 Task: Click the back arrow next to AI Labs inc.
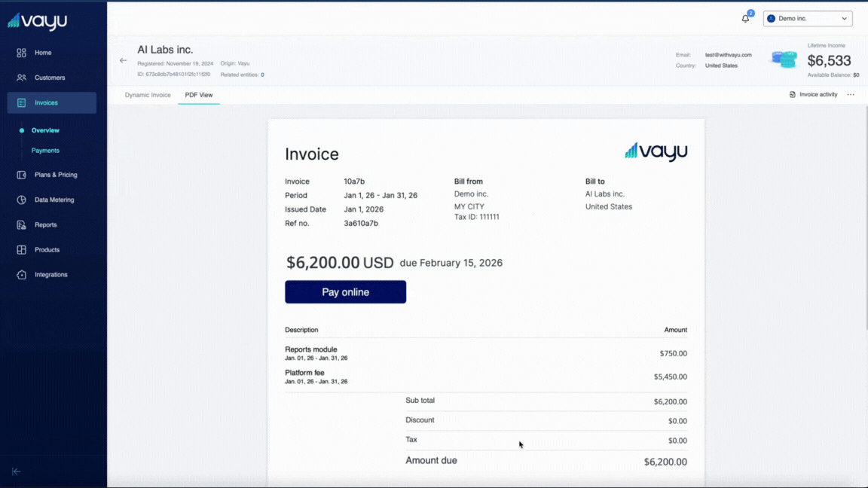pyautogui.click(x=123, y=60)
